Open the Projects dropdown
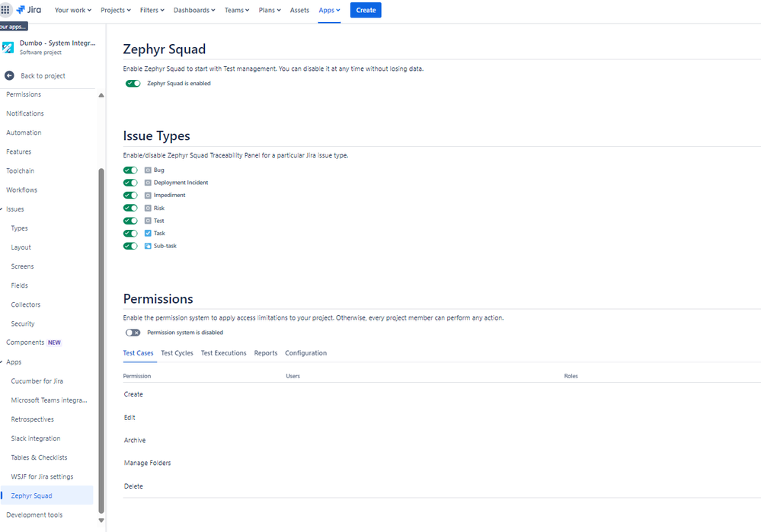The height and width of the screenshot is (532, 761). [116, 10]
